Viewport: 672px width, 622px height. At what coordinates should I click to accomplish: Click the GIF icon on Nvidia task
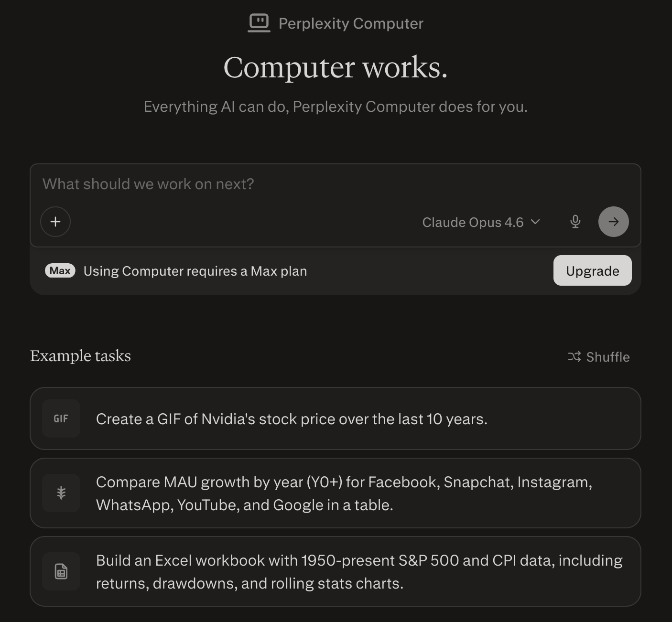pyautogui.click(x=61, y=418)
